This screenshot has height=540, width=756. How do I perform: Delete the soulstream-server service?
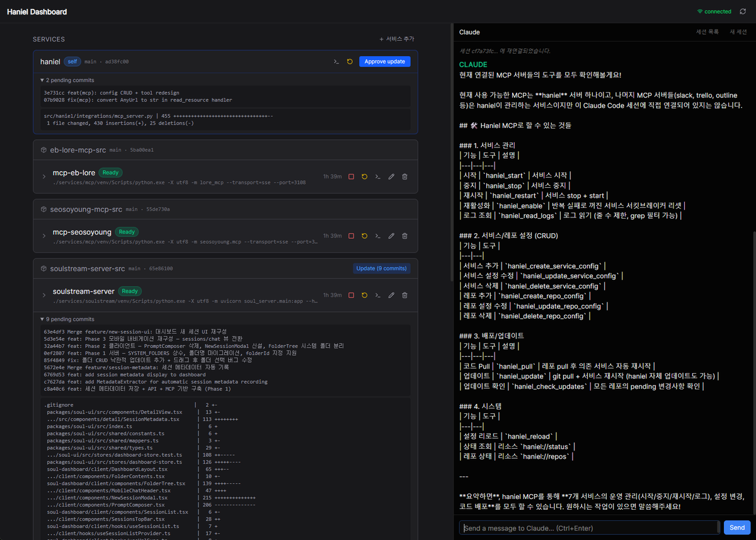[404, 295]
